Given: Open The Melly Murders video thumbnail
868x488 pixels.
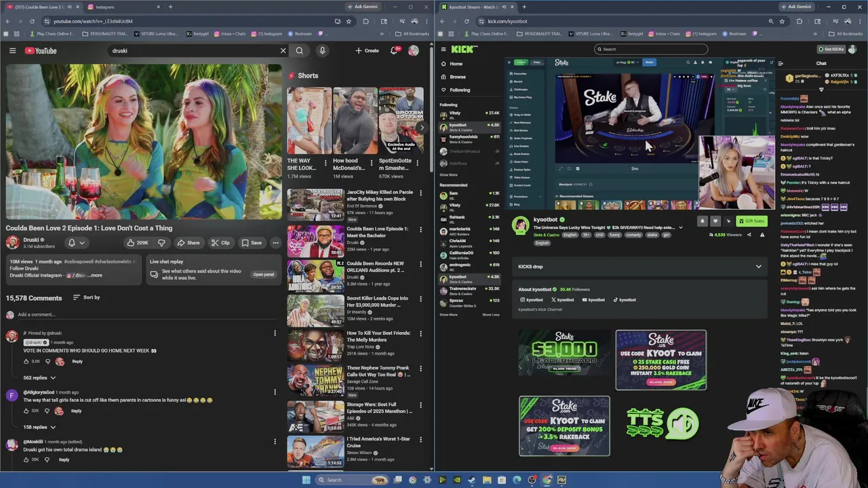Looking at the screenshot, I should point(315,345).
